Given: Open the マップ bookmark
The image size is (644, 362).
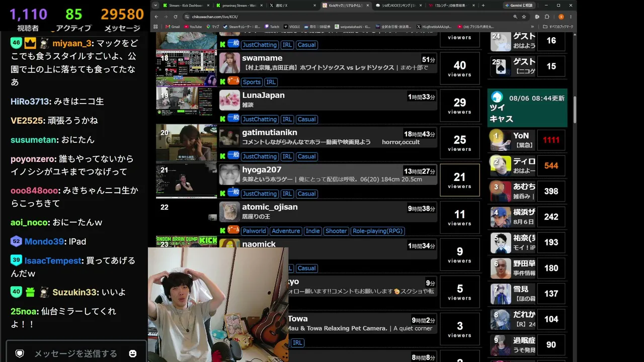Looking at the screenshot, I should tap(213, 27).
